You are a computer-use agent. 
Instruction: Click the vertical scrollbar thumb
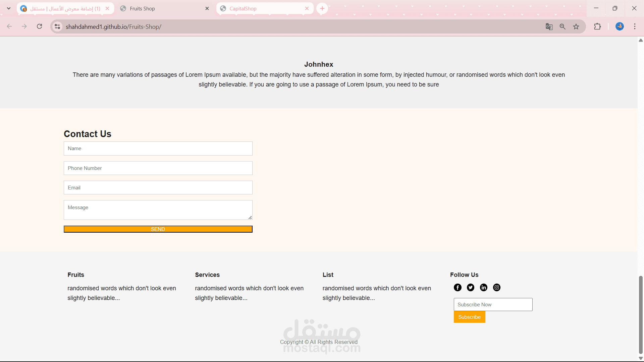[x=641, y=314]
